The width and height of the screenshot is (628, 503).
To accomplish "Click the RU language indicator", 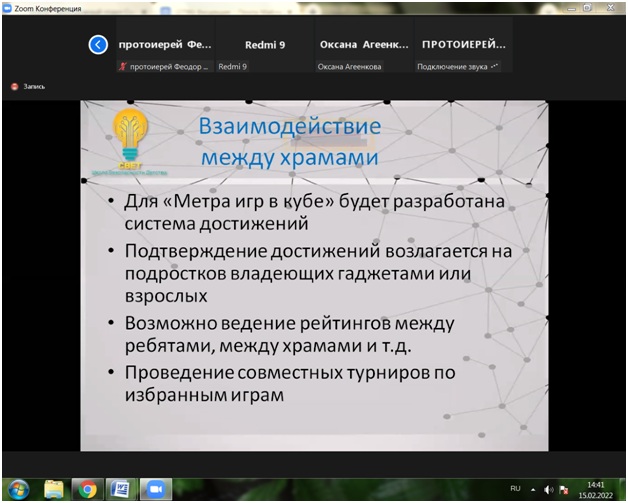I will [515, 489].
